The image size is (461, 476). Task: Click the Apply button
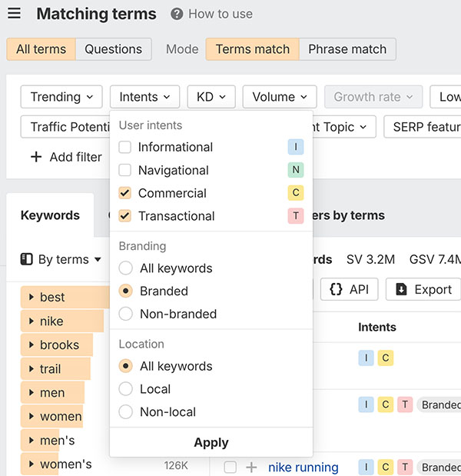[x=211, y=442]
